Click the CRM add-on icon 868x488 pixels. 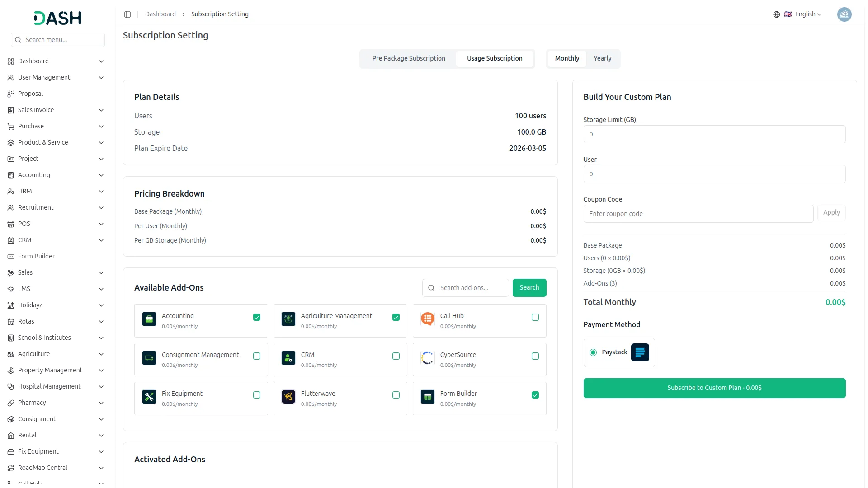[288, 358]
